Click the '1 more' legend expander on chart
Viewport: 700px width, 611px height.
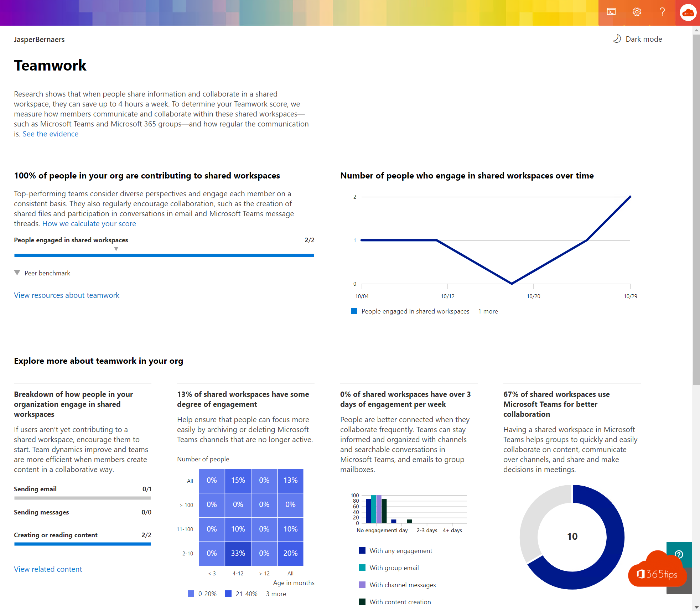point(487,311)
